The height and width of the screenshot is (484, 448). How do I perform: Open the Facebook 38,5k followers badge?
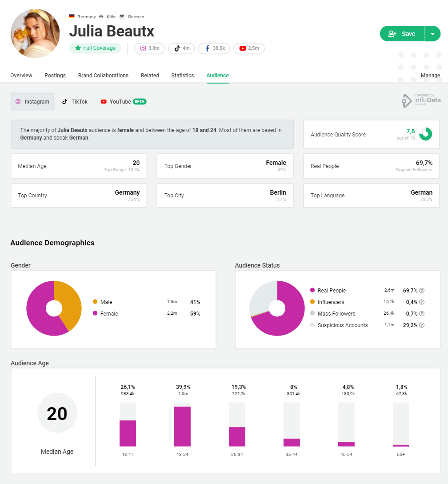(214, 48)
